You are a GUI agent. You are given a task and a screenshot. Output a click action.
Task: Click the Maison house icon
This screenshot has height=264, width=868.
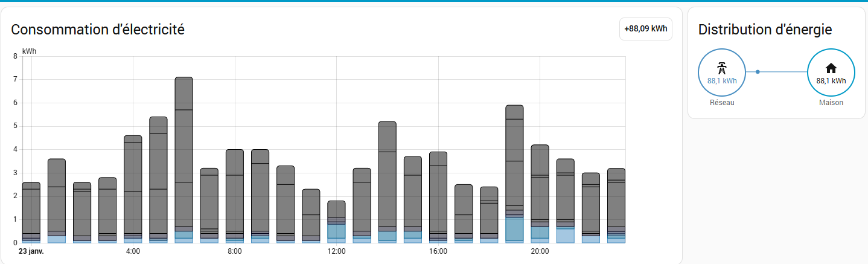point(831,68)
